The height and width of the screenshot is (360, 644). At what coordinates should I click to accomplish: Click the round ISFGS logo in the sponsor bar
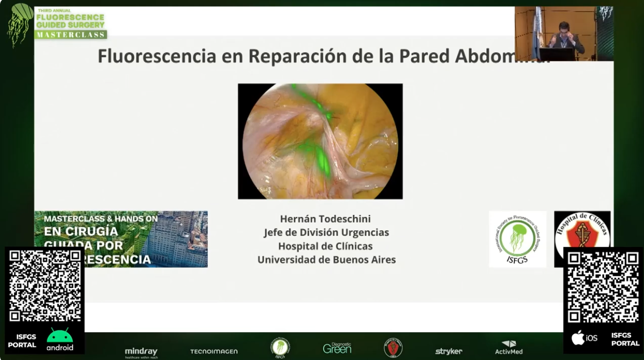pyautogui.click(x=280, y=347)
